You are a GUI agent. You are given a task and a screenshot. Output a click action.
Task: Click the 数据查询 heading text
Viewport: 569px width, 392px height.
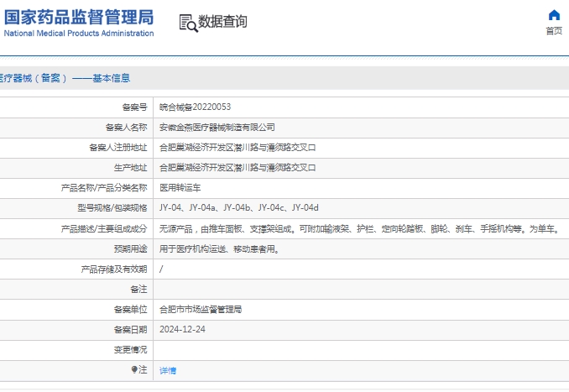[x=222, y=22]
